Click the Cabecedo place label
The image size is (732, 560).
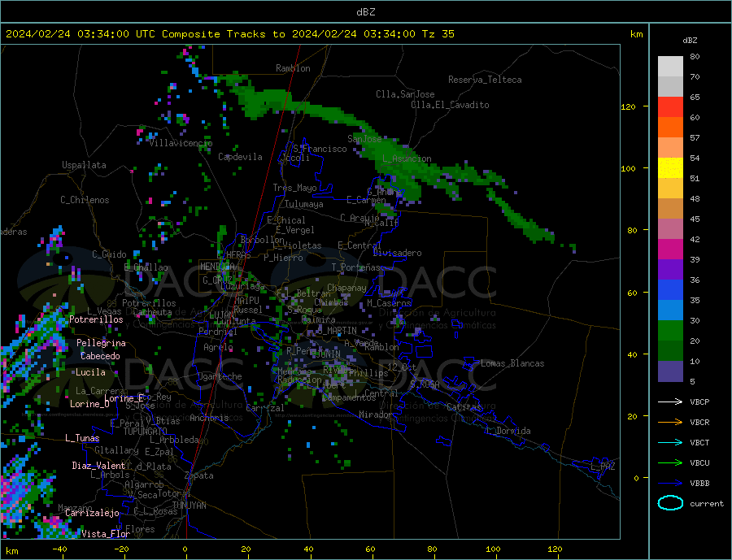[100, 356]
